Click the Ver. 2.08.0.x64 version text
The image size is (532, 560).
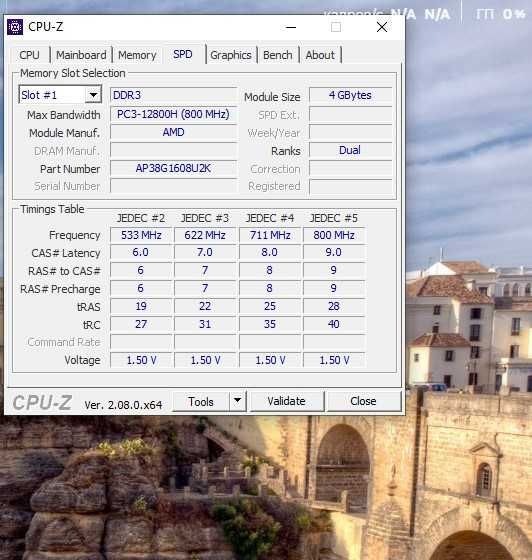click(x=123, y=405)
